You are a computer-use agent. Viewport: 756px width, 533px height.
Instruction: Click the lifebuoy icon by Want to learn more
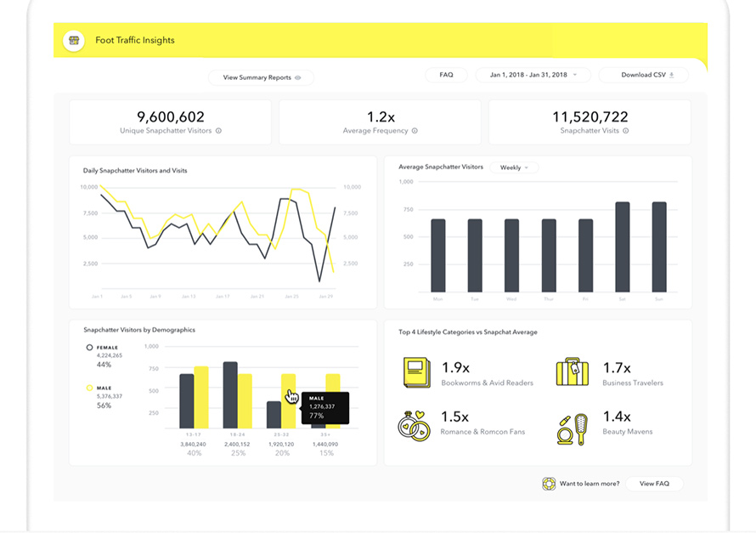click(x=548, y=484)
